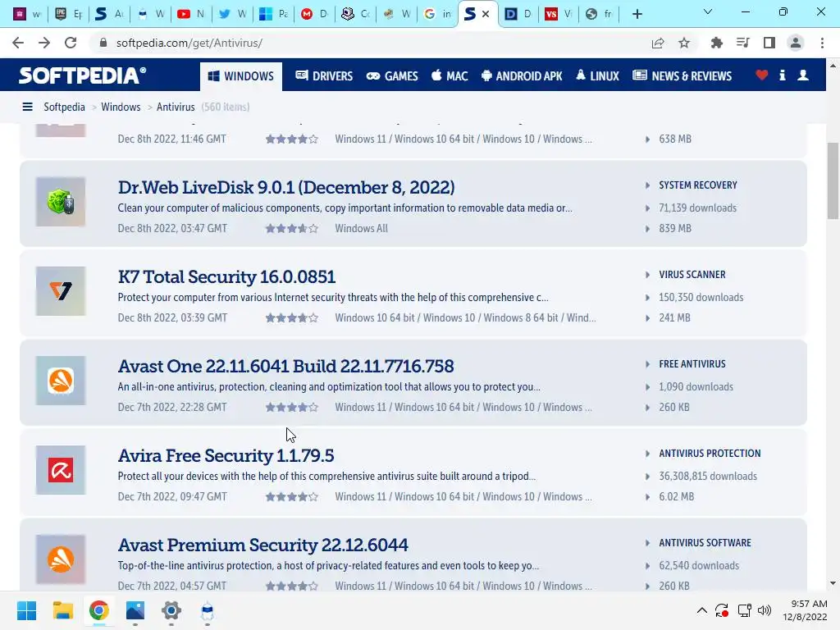Screen dimensions: 840x630
Task: Open the taskbar clock showing 9:57 AM
Action: tap(806, 610)
